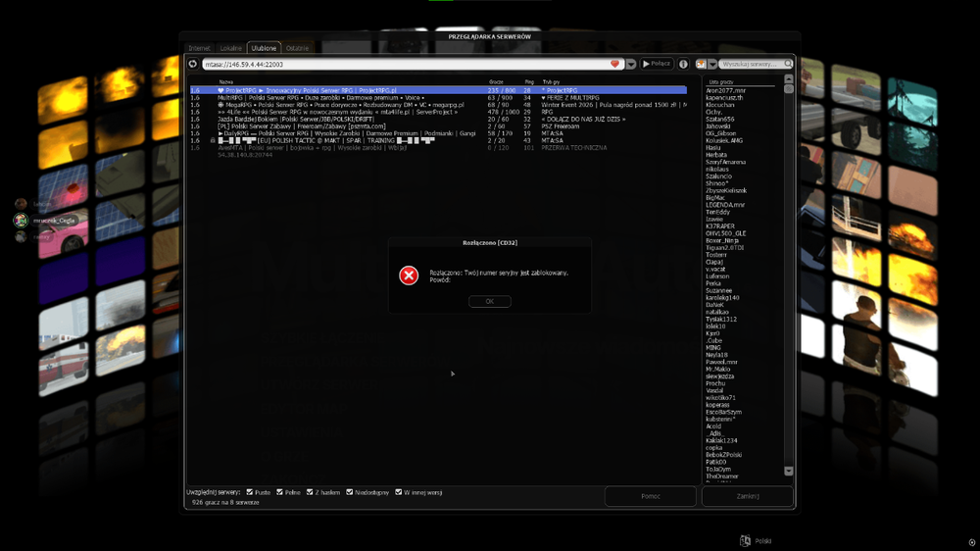Toggle the red heart favourite icon

(615, 64)
